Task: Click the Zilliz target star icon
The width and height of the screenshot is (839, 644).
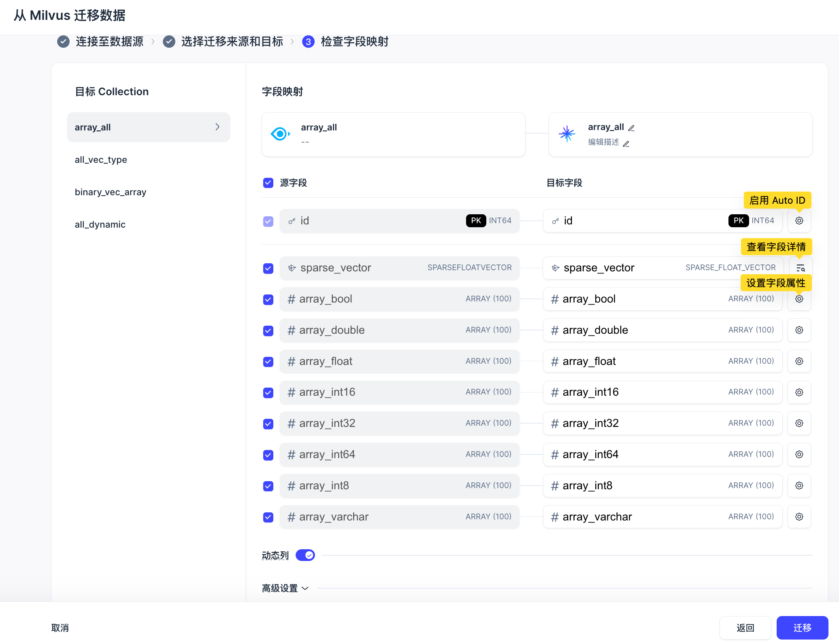Action: [x=567, y=134]
